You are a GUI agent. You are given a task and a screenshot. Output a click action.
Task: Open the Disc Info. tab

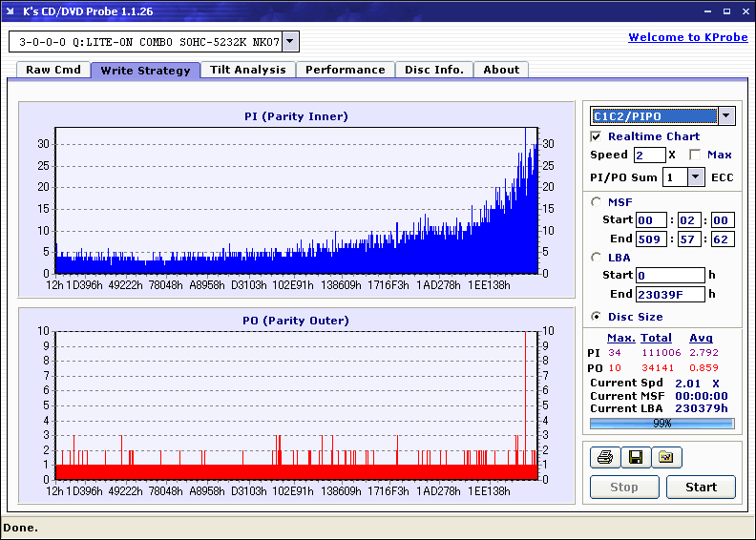click(x=433, y=70)
